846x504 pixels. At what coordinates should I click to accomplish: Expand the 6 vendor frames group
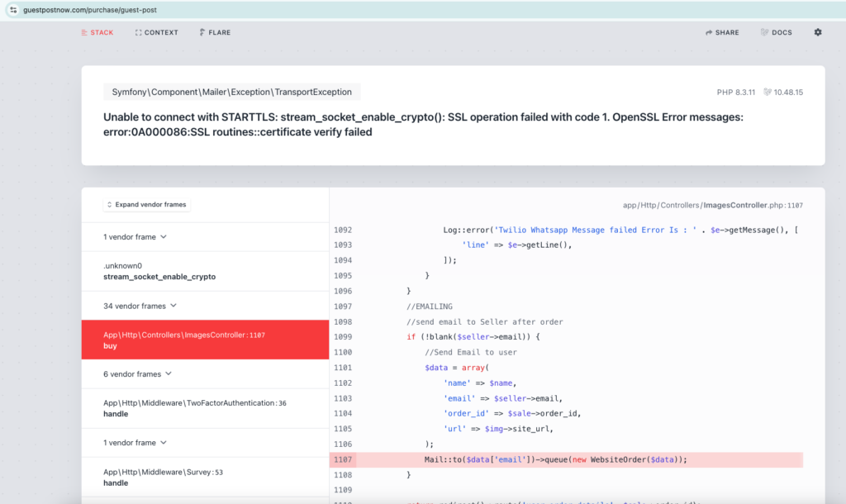tap(137, 374)
